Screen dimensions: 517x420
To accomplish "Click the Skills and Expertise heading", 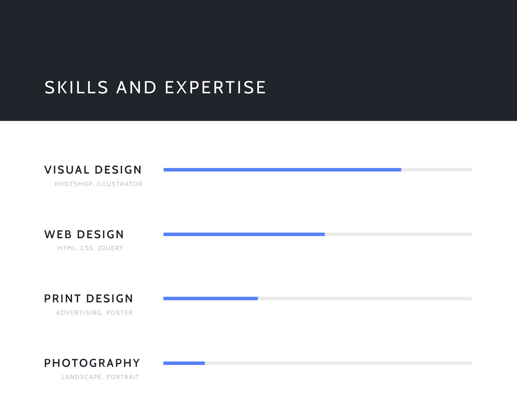I will (155, 87).
